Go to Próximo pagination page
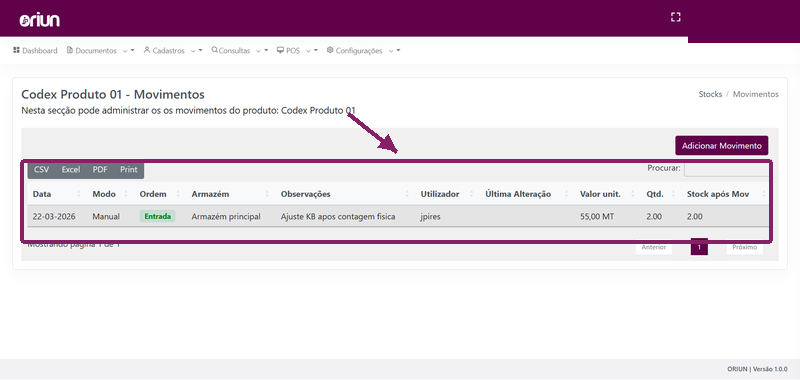The width and height of the screenshot is (800, 380). [x=744, y=247]
